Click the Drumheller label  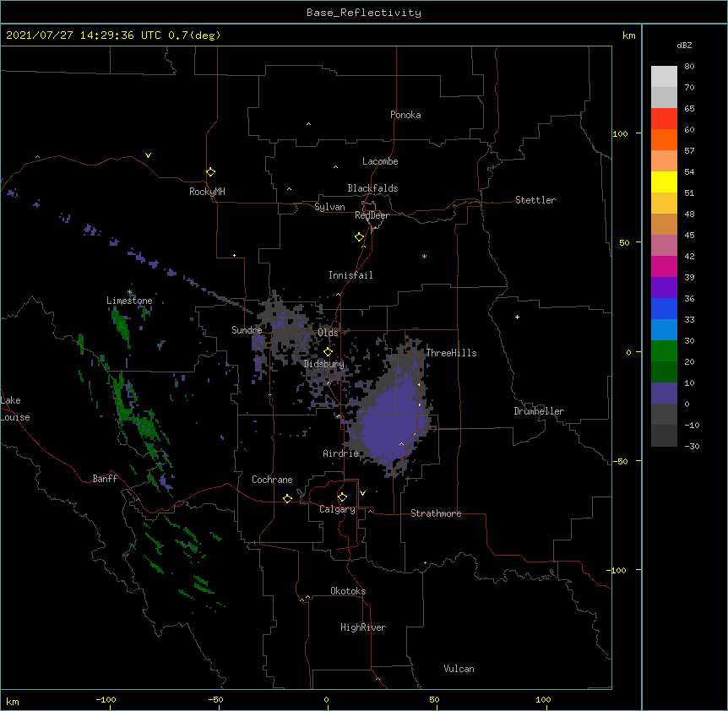pos(539,411)
